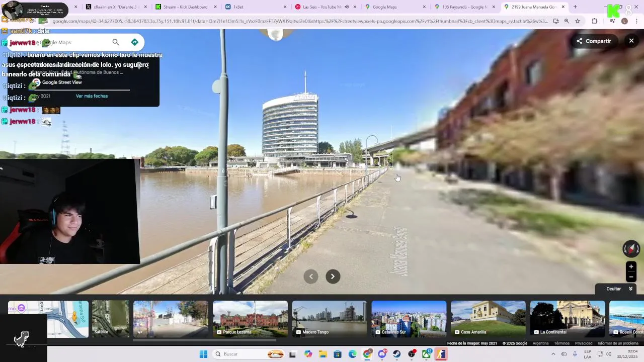Click the thumbnail strip horizontal scrollbar
The height and width of the screenshot is (362, 644).
[x=204, y=340]
